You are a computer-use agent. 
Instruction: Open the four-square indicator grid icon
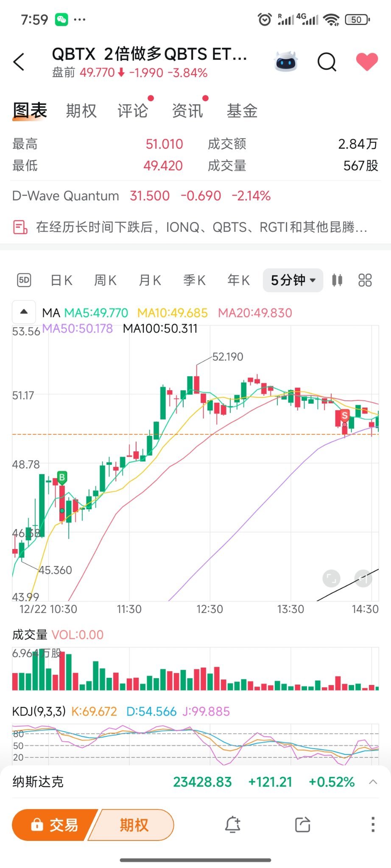click(x=365, y=280)
